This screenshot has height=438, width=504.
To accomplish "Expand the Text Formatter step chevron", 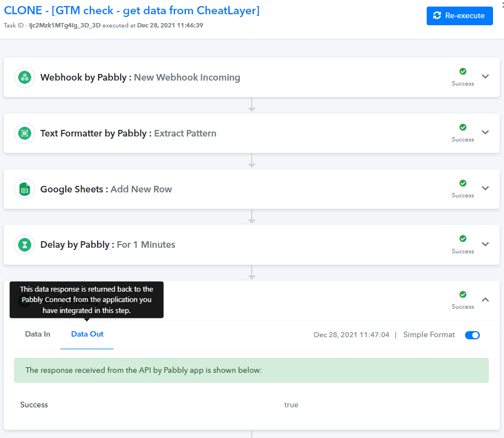I will coord(485,133).
